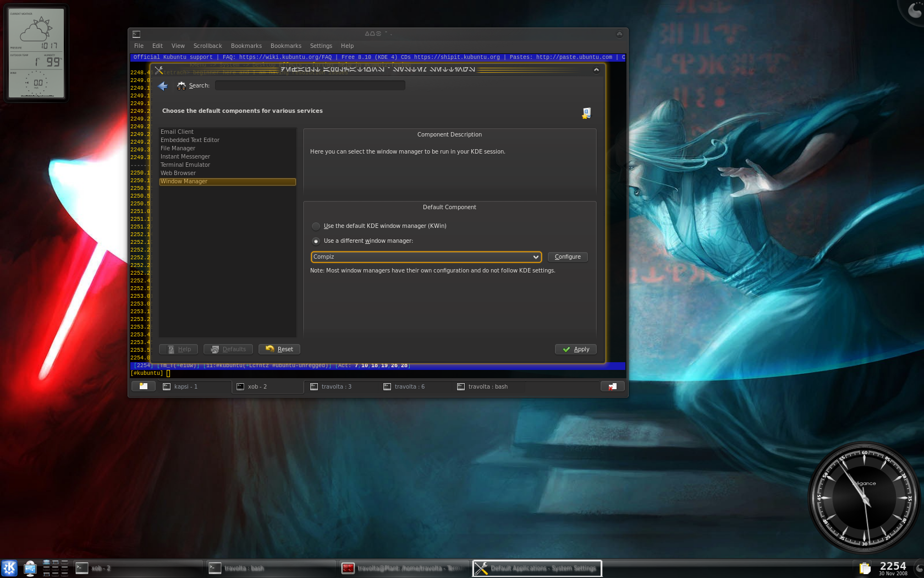The width and height of the screenshot is (924, 578).
Task: Open the View menu in Konsole
Action: tap(178, 46)
